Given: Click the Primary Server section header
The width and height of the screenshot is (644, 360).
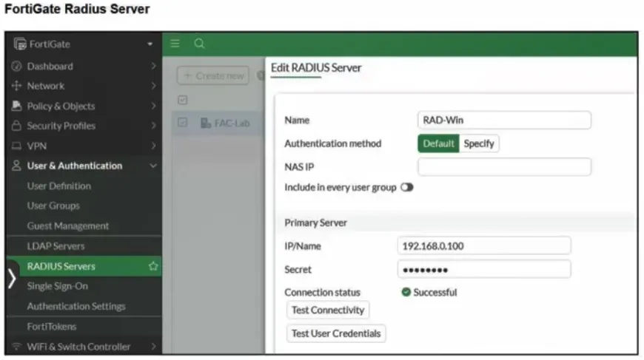Looking at the screenshot, I should pos(315,223).
